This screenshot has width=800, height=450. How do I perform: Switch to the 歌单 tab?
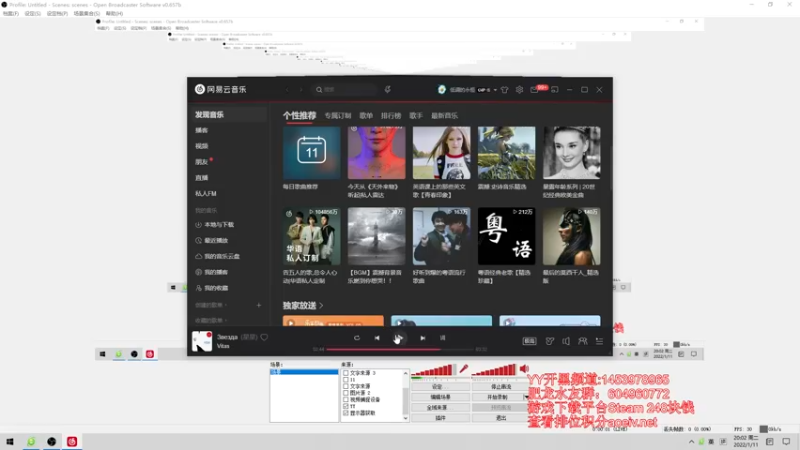pyautogui.click(x=366, y=116)
